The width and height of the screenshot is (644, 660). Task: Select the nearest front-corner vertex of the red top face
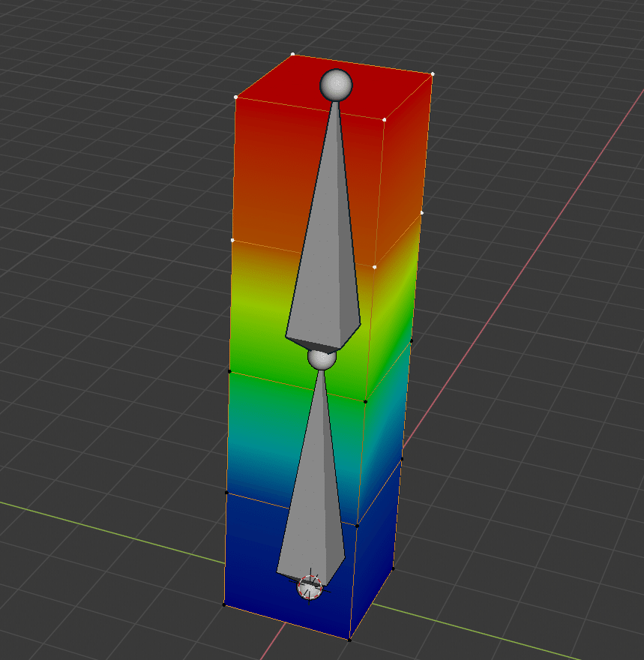(384, 120)
